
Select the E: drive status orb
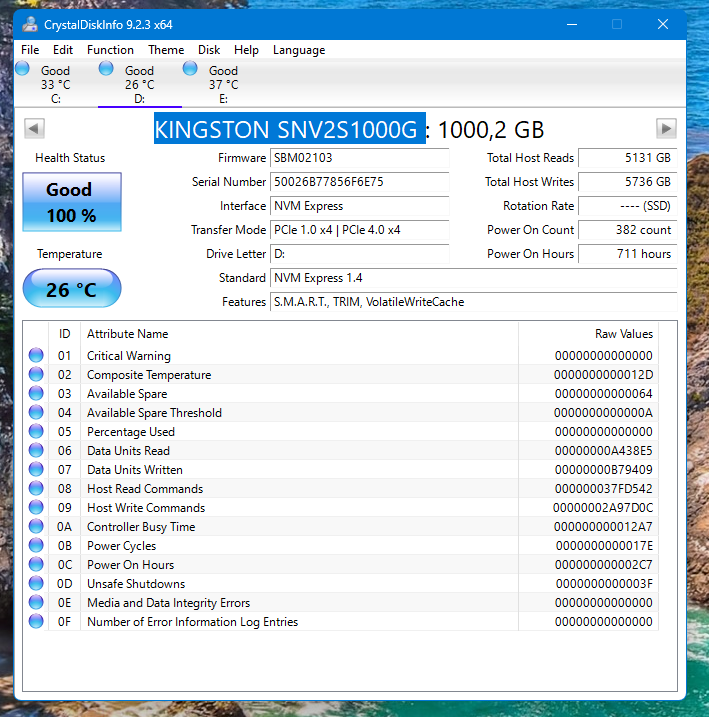coord(190,69)
